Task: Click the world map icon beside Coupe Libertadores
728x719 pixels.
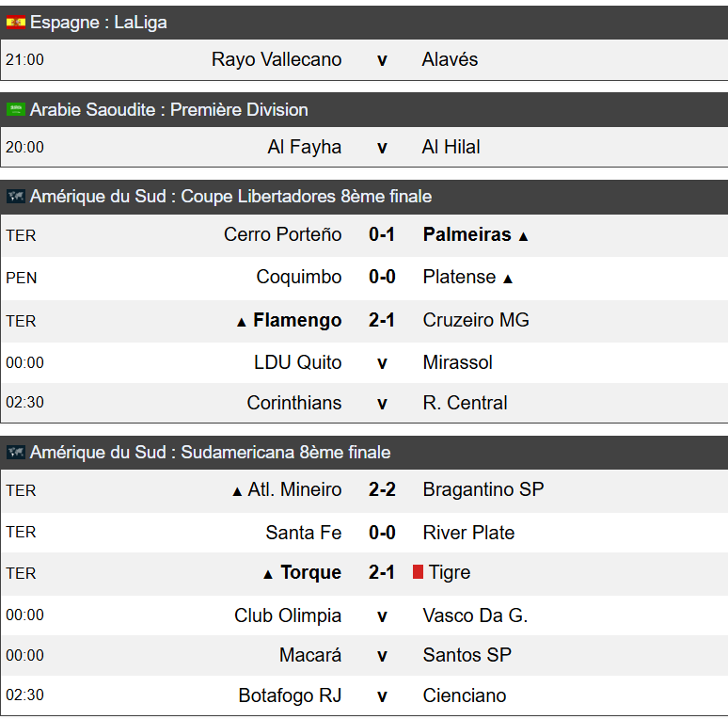Action: coord(16,197)
